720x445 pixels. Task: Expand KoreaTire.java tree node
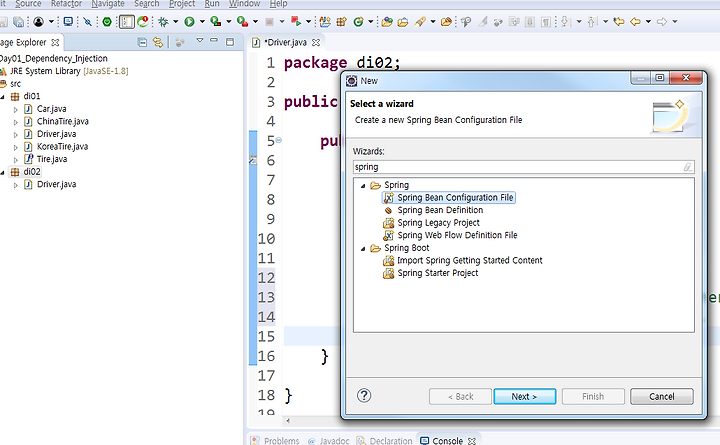tap(15, 147)
